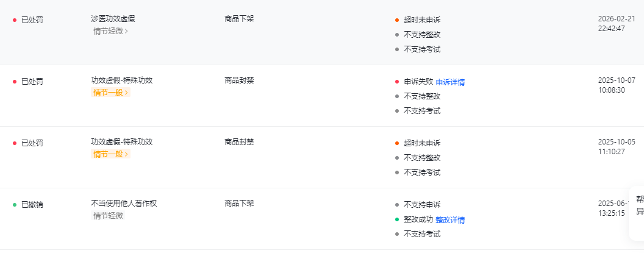Click the gray dot beside 不支持申诉

click(x=397, y=205)
